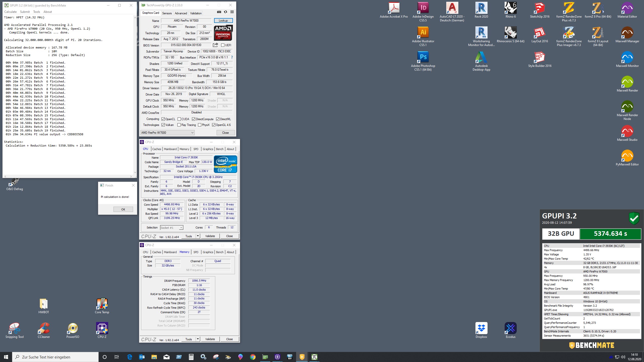This screenshot has width=644, height=362.
Task: Click Validate in CPU-Z CPU window
Action: (x=210, y=236)
